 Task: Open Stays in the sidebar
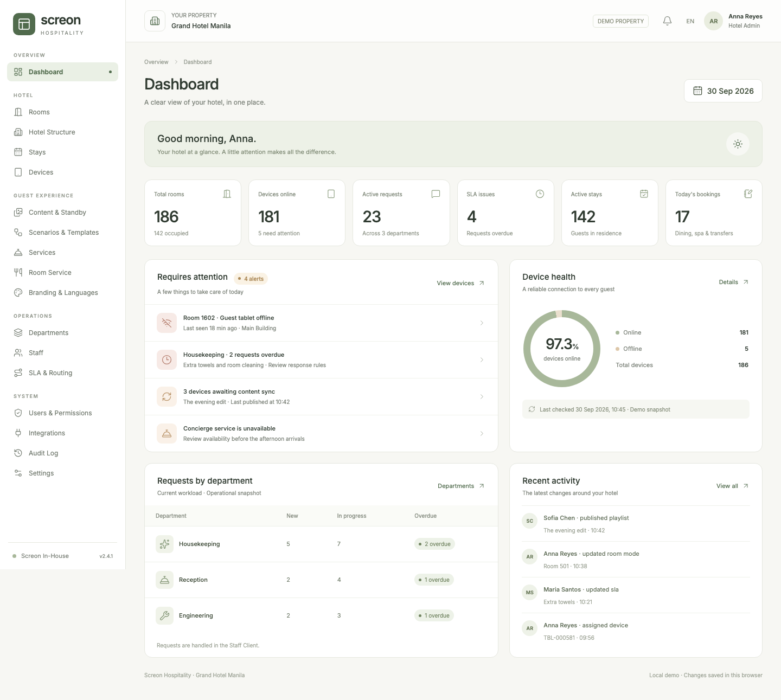point(62,152)
